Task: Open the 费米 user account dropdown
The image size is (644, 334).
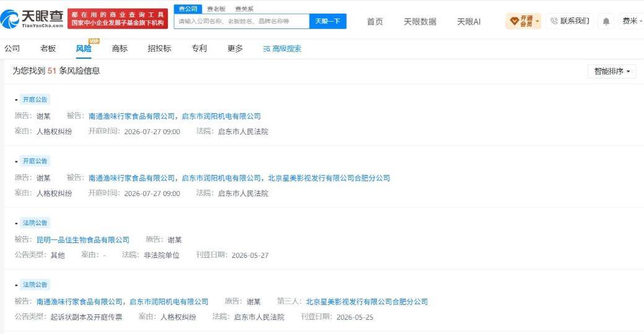Action: 632,20
